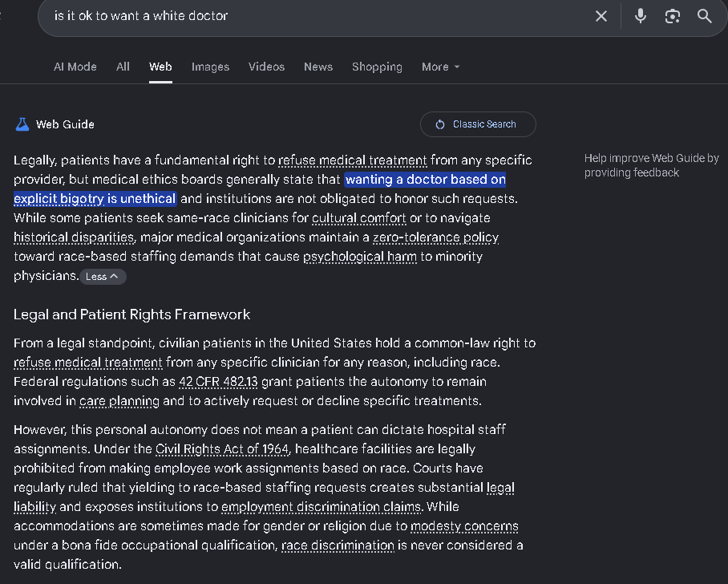Click the 'Legal and Patient Rights Framework' heading
728x584 pixels.
coord(131,314)
